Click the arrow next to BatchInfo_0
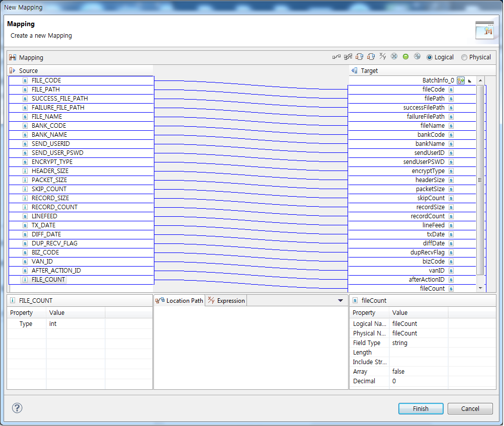This screenshot has height=426, width=504. 470,81
